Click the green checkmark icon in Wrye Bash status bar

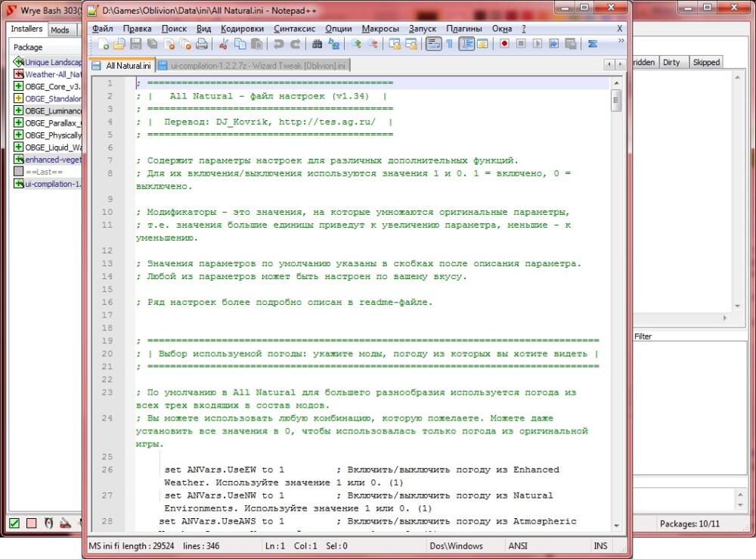click(14, 523)
